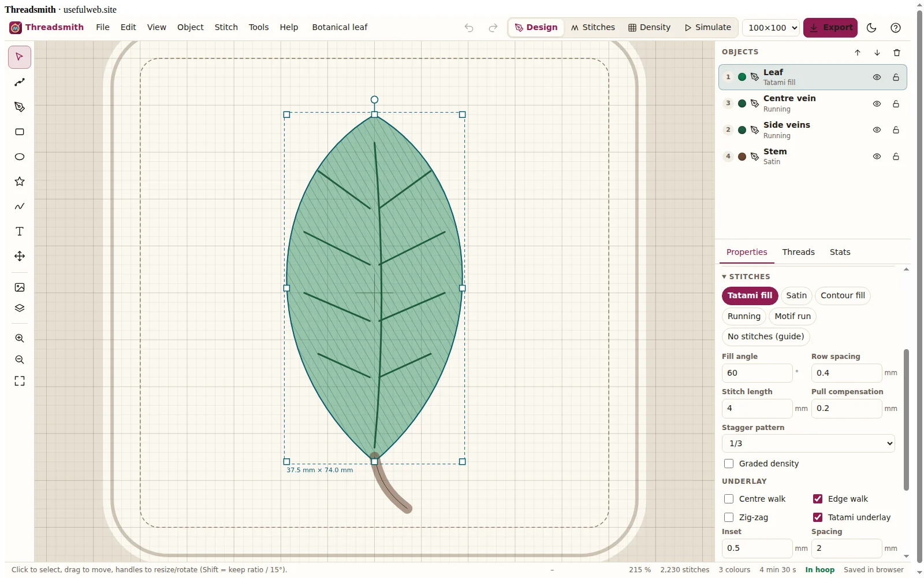
Task: Activate the text lettering tool
Action: (20, 231)
